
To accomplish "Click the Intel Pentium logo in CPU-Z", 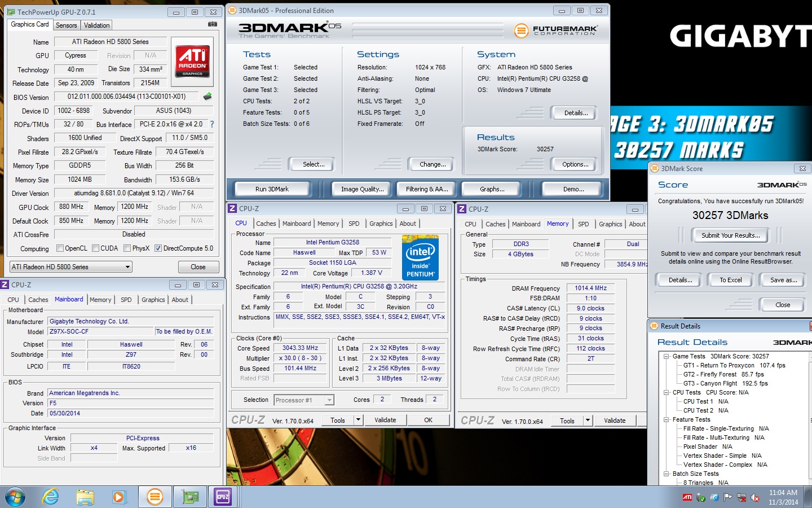I will pos(420,259).
